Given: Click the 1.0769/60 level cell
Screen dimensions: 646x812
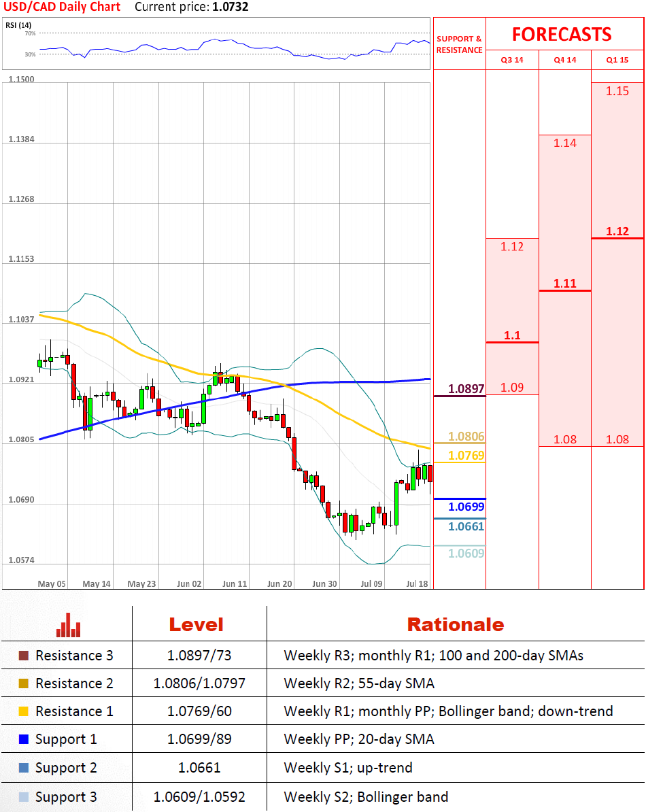Looking at the screenshot, I should [x=199, y=711].
